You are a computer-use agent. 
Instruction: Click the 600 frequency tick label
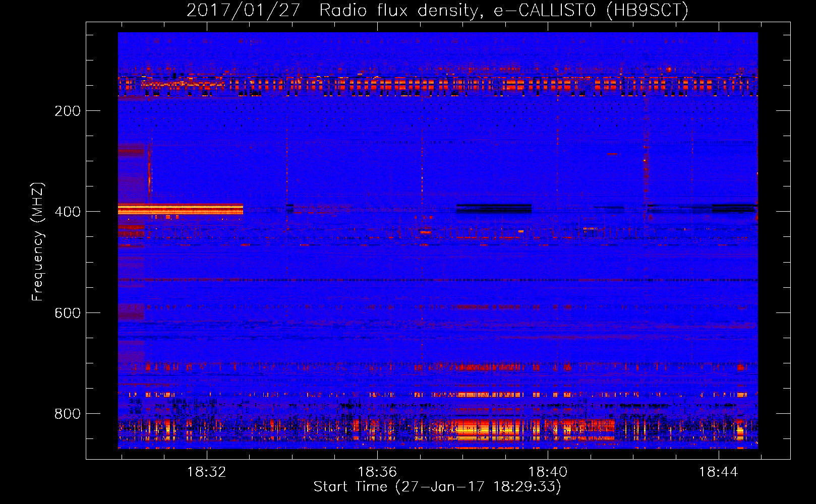pyautogui.click(x=68, y=313)
